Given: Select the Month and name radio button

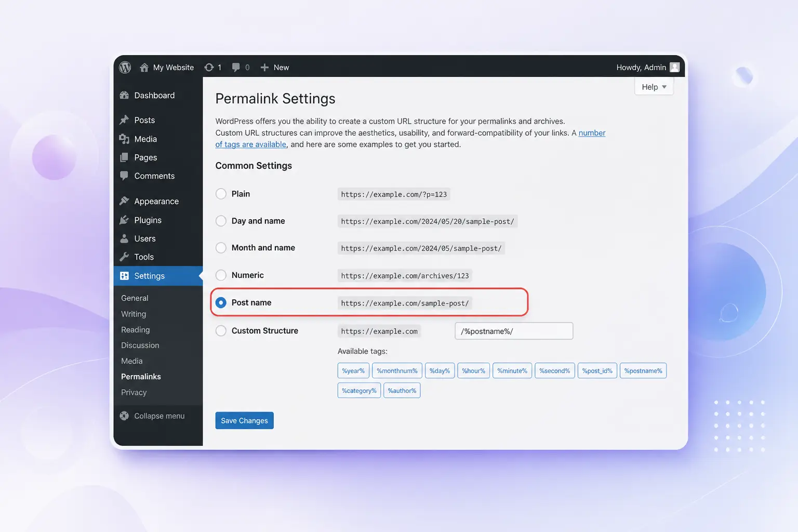Looking at the screenshot, I should point(221,248).
